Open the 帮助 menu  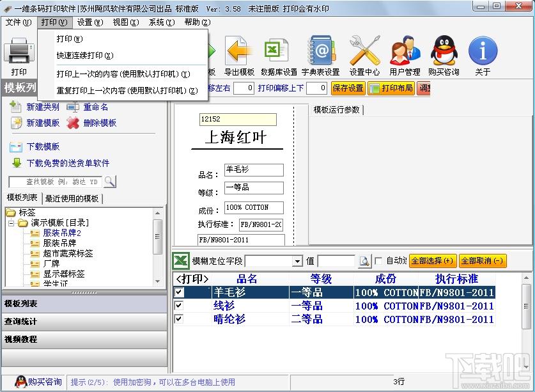(x=198, y=22)
